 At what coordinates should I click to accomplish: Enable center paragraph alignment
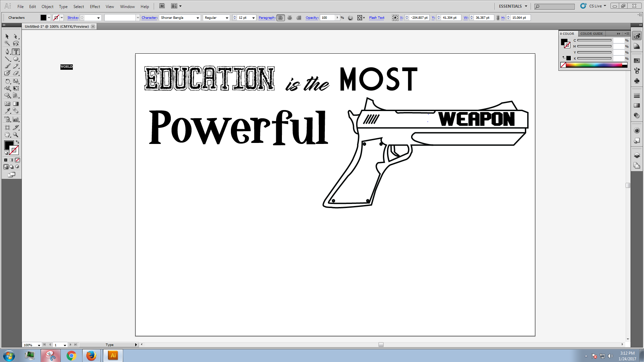coord(290,18)
